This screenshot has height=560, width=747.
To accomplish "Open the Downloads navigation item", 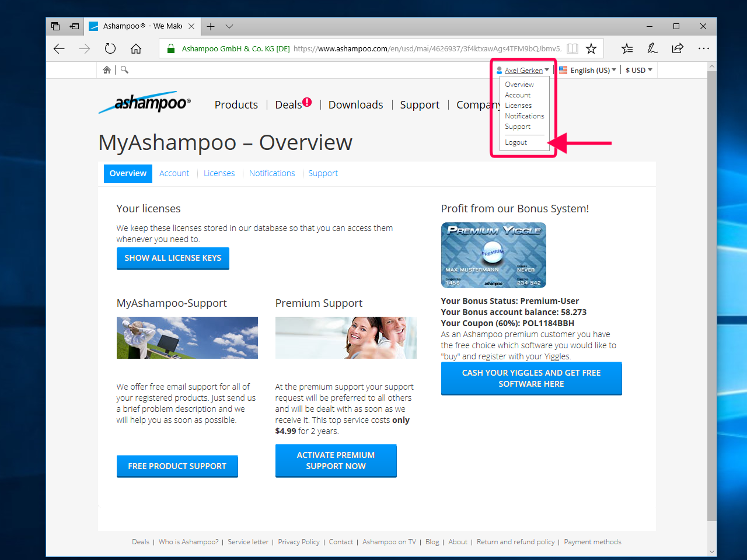I will tap(356, 105).
